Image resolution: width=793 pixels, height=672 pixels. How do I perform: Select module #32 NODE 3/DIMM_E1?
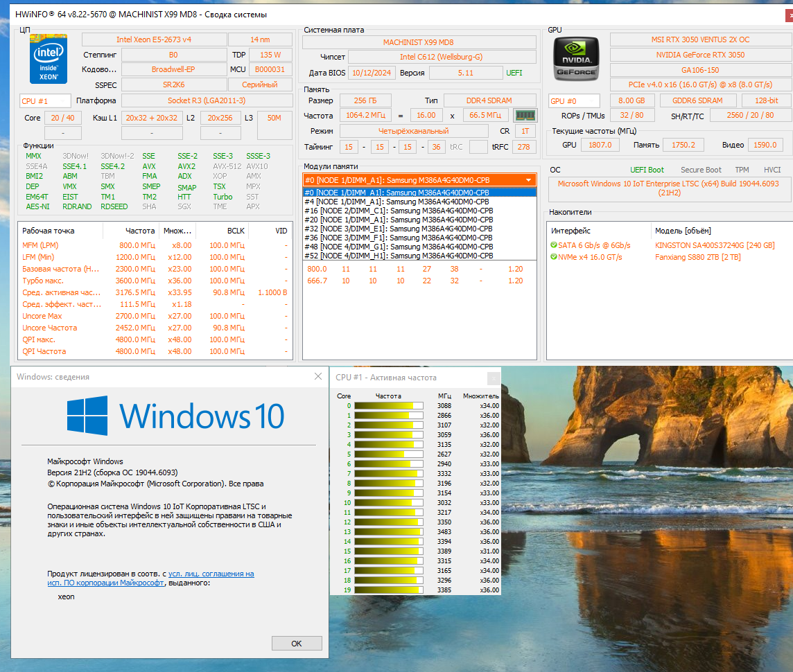pos(419,229)
